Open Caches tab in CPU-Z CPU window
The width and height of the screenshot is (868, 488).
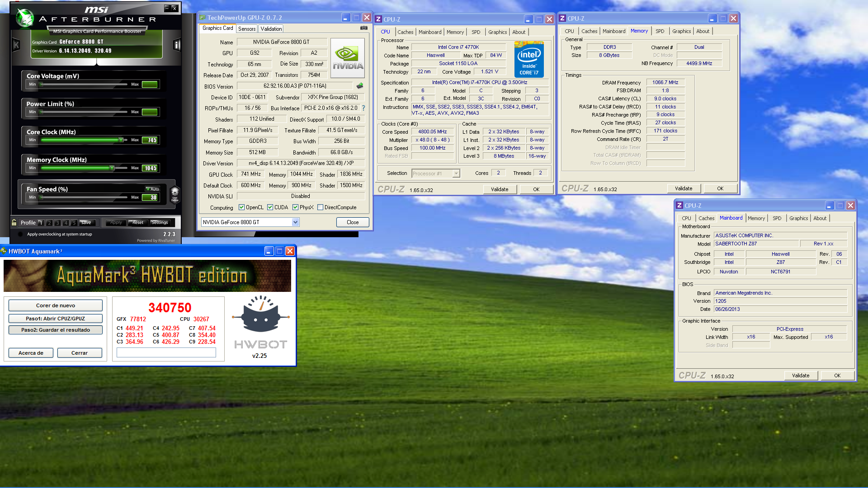(x=406, y=32)
